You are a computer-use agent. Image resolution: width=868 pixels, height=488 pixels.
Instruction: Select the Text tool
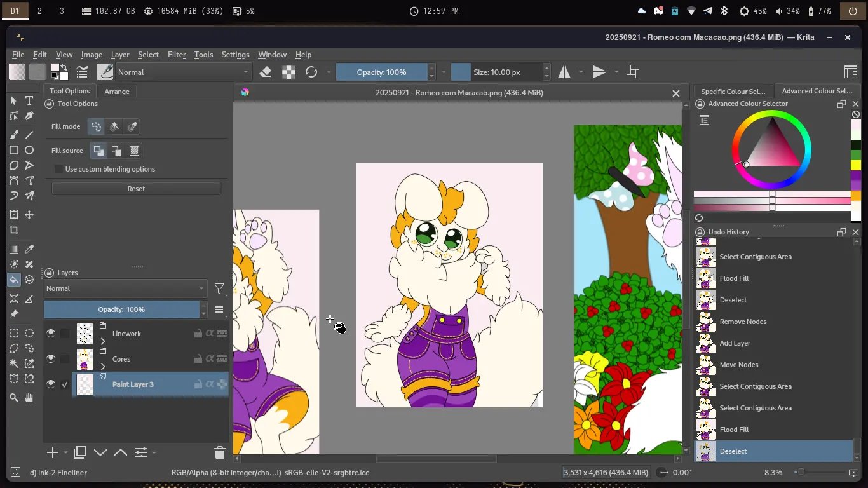tap(29, 101)
